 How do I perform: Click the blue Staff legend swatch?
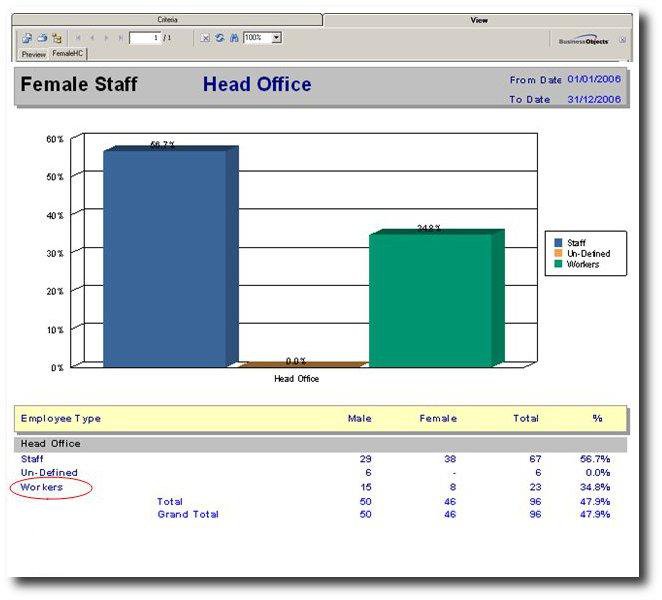click(x=558, y=243)
